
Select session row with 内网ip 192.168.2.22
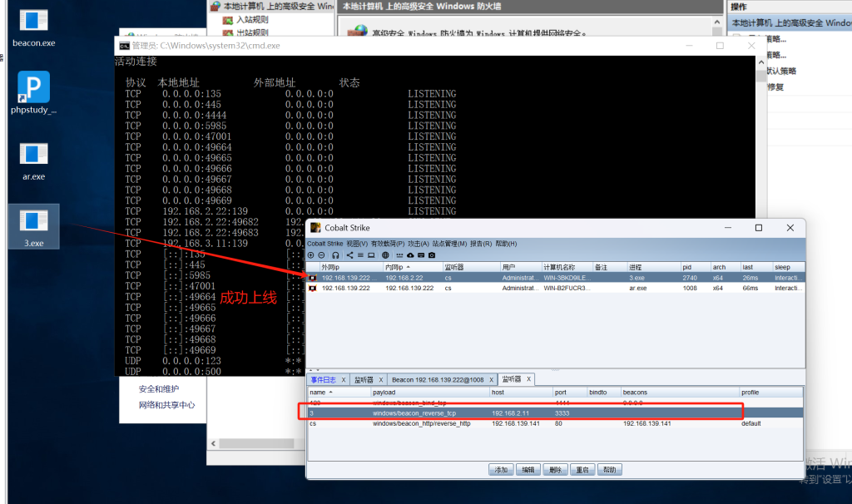coord(555,278)
